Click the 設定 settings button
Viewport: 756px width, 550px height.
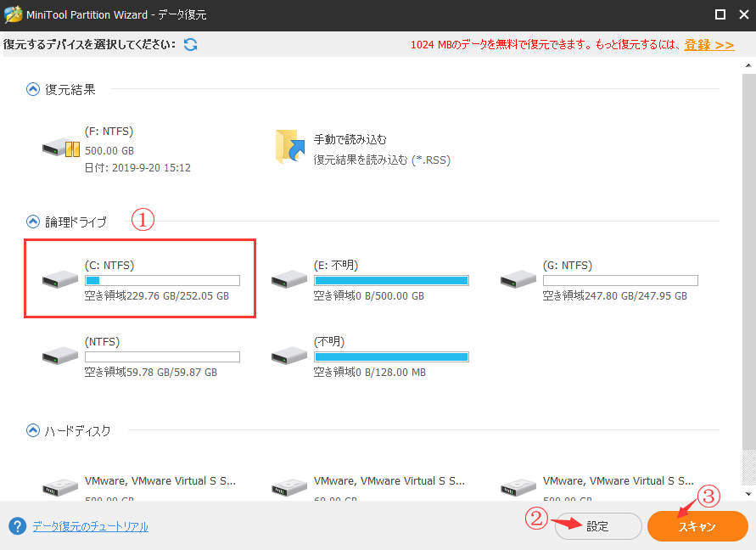(597, 526)
